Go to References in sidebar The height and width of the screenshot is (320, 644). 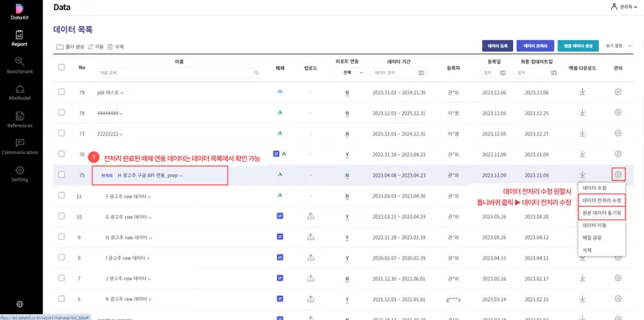20,120
